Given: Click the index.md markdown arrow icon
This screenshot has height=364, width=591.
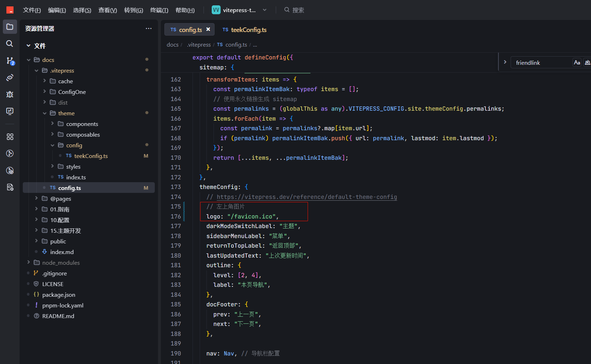Looking at the screenshot, I should click(44, 252).
